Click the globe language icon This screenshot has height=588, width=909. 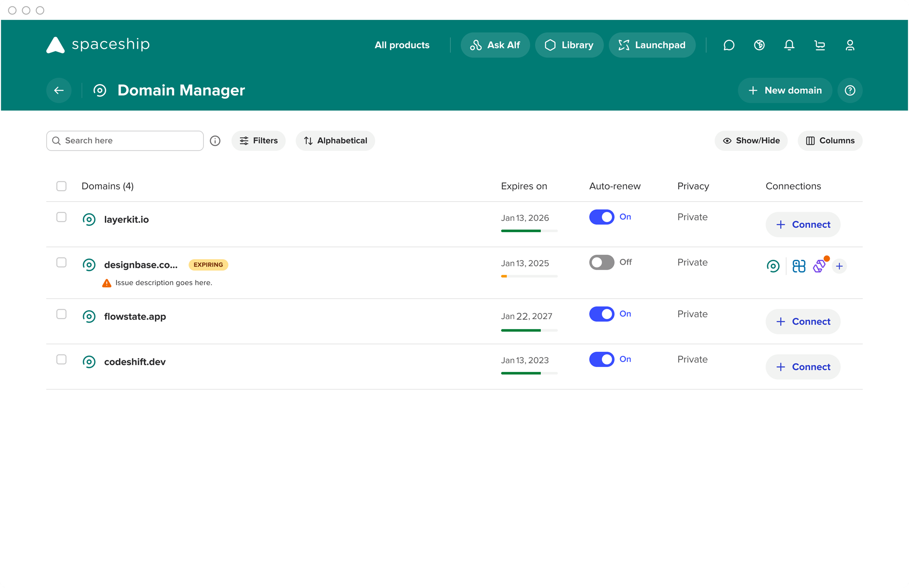(759, 45)
